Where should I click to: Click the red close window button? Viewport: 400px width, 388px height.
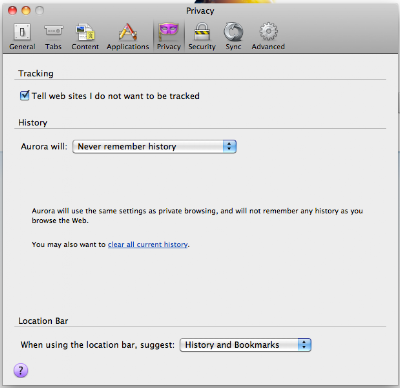[x=13, y=11]
